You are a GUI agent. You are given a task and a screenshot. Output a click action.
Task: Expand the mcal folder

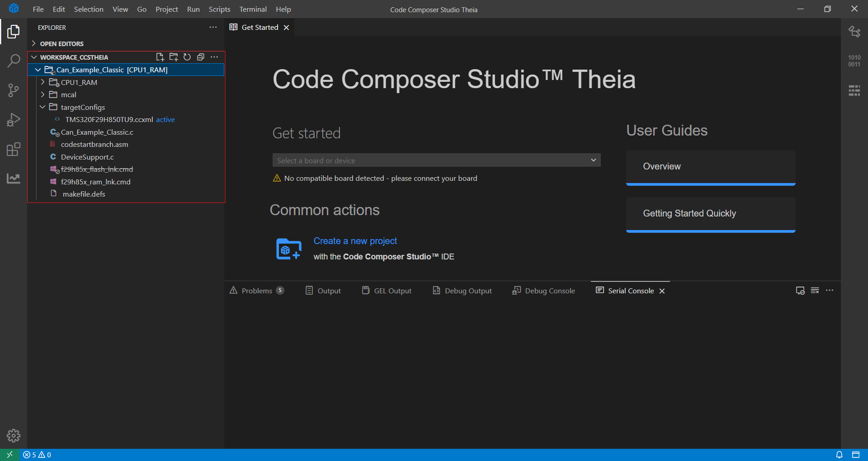[42, 94]
